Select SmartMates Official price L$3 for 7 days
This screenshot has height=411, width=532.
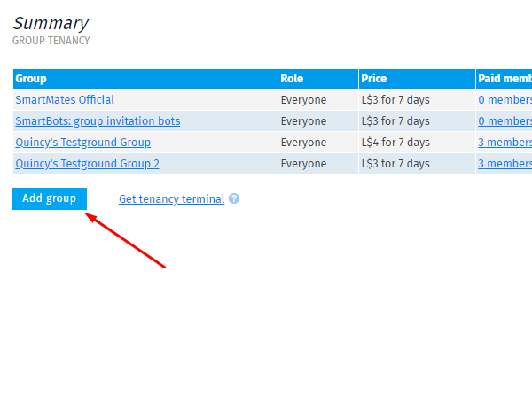tap(417, 99)
